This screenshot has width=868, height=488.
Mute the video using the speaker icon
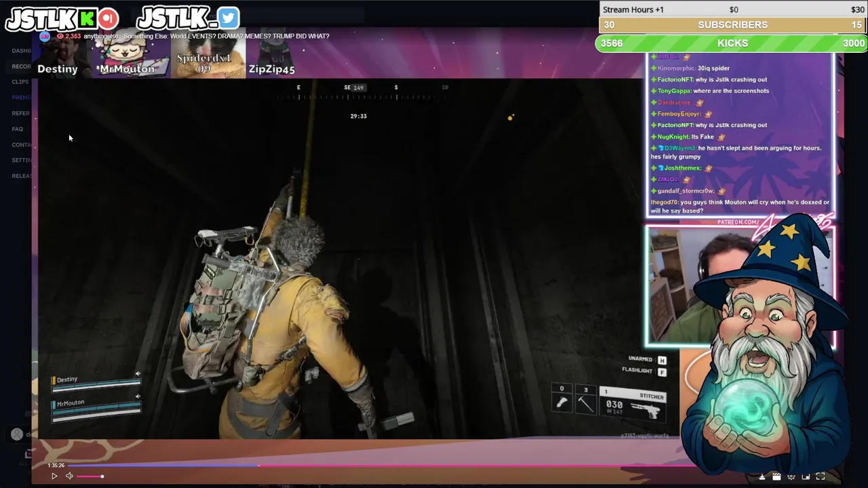tap(69, 476)
